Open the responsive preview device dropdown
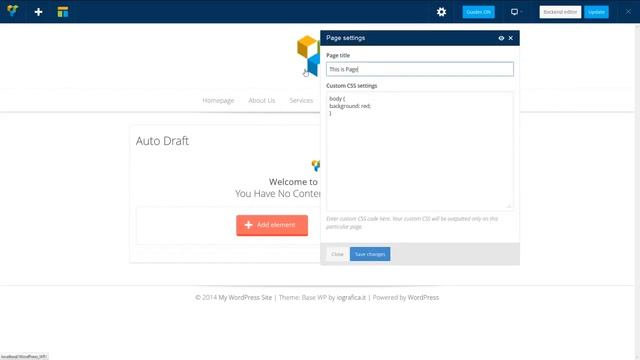 [x=516, y=12]
